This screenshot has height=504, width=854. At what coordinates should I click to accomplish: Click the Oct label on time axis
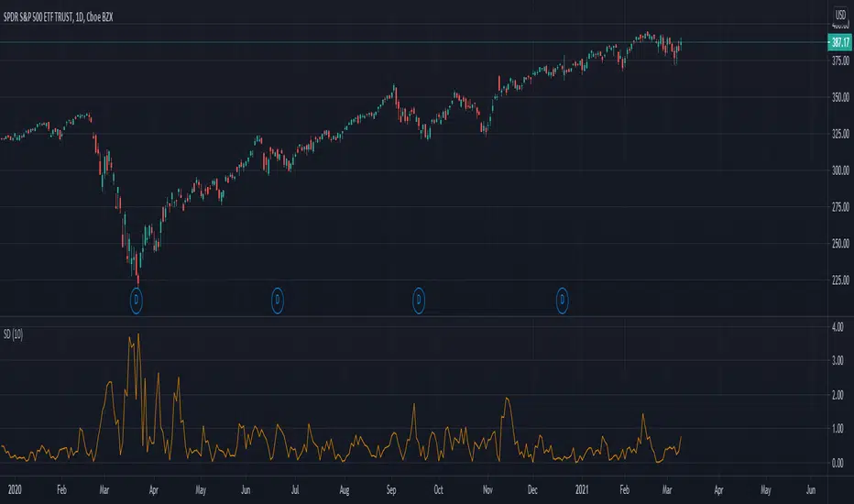[x=438, y=490]
